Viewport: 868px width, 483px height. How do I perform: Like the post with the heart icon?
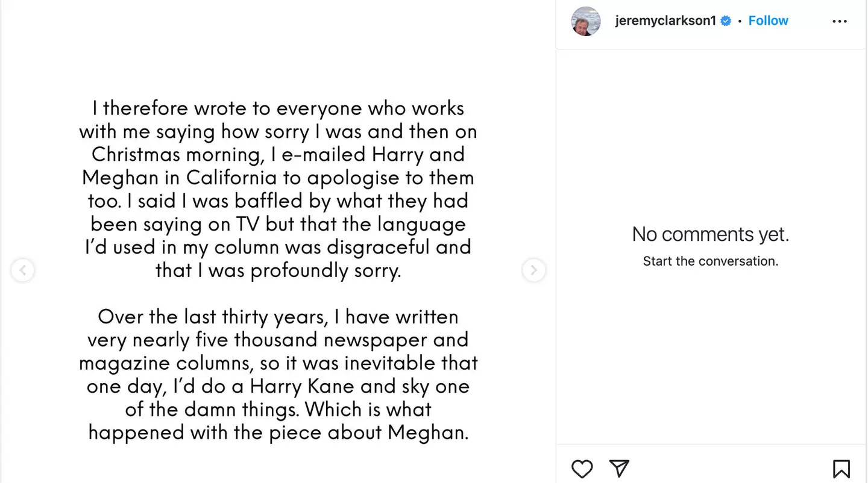coord(582,469)
